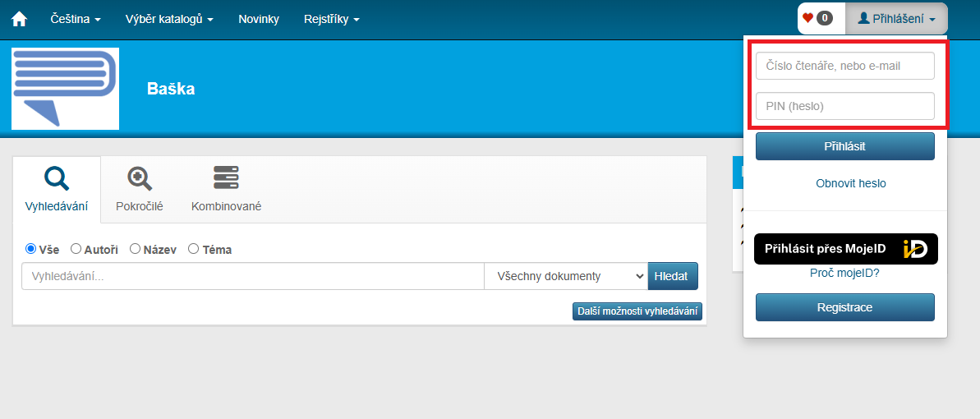Expand the Čeština language dropdown

(x=81, y=19)
